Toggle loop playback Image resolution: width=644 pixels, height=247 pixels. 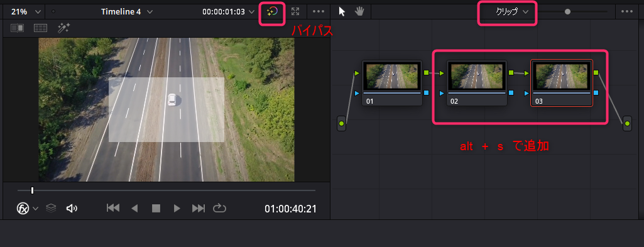click(x=220, y=209)
